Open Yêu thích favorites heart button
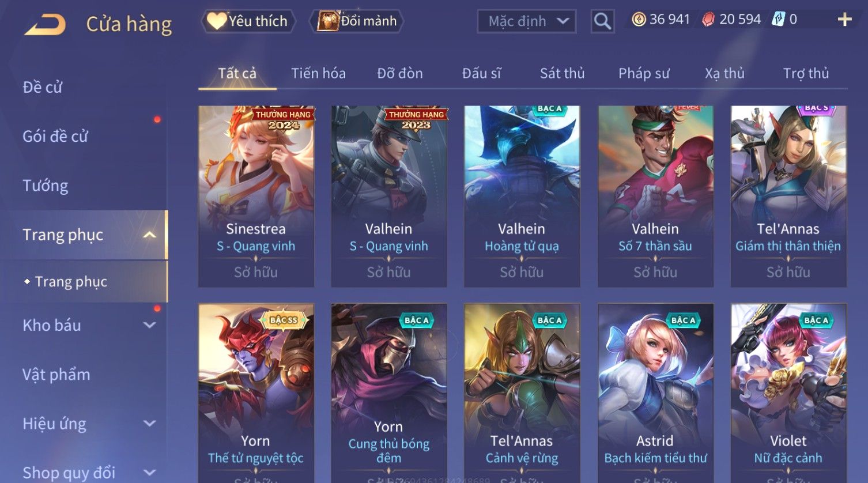The image size is (868, 483). [x=248, y=21]
